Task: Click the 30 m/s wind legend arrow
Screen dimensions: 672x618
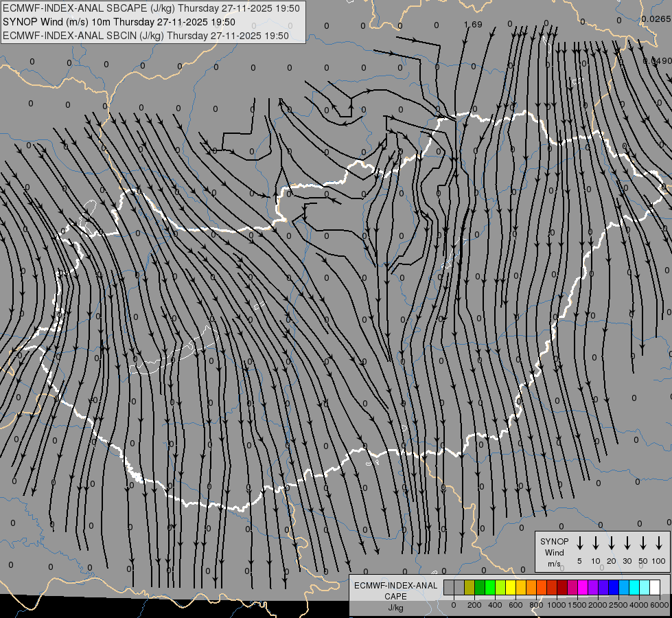Action: [627, 543]
